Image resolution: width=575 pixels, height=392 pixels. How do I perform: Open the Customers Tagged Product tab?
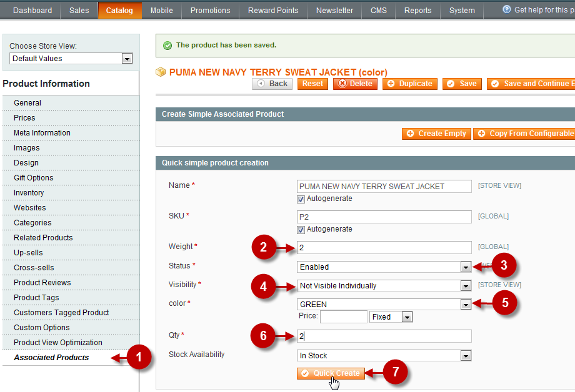(x=71, y=313)
